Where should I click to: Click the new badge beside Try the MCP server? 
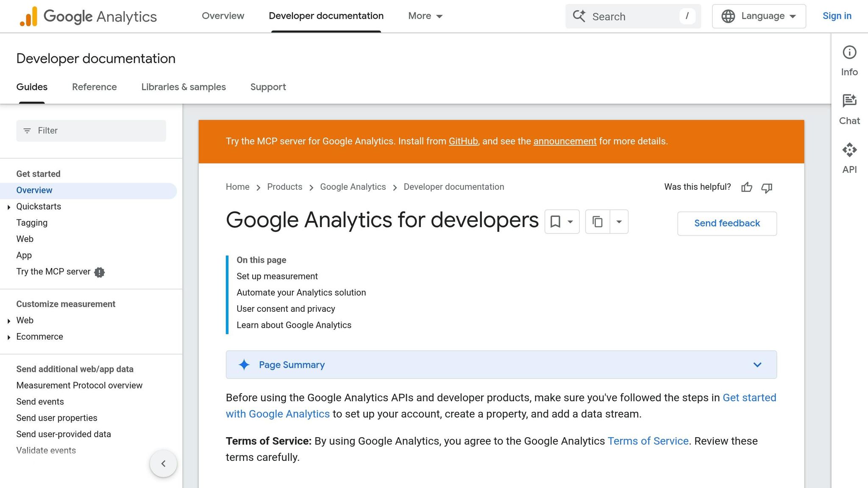pos(99,272)
